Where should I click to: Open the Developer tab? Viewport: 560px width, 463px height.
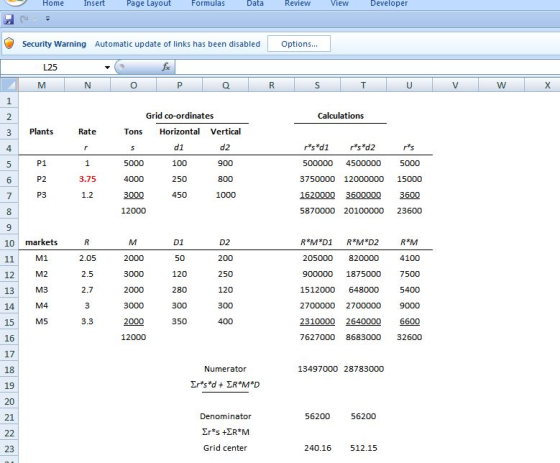click(389, 3)
